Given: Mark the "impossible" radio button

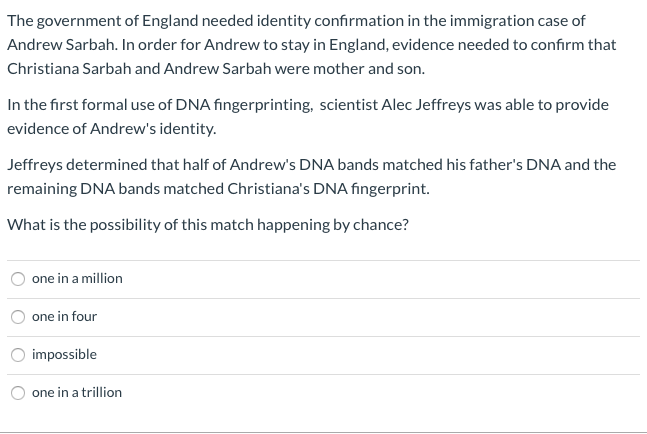Looking at the screenshot, I should [18, 355].
